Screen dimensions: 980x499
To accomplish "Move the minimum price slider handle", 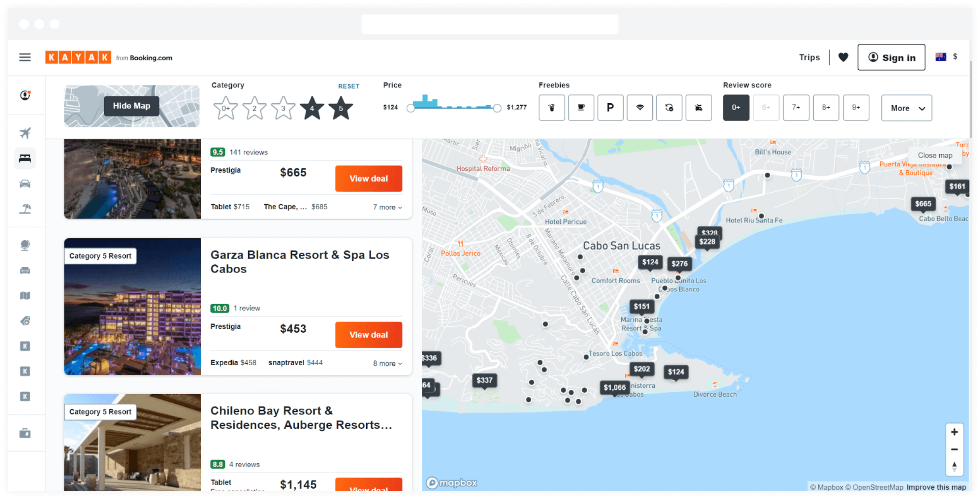I will 410,108.
